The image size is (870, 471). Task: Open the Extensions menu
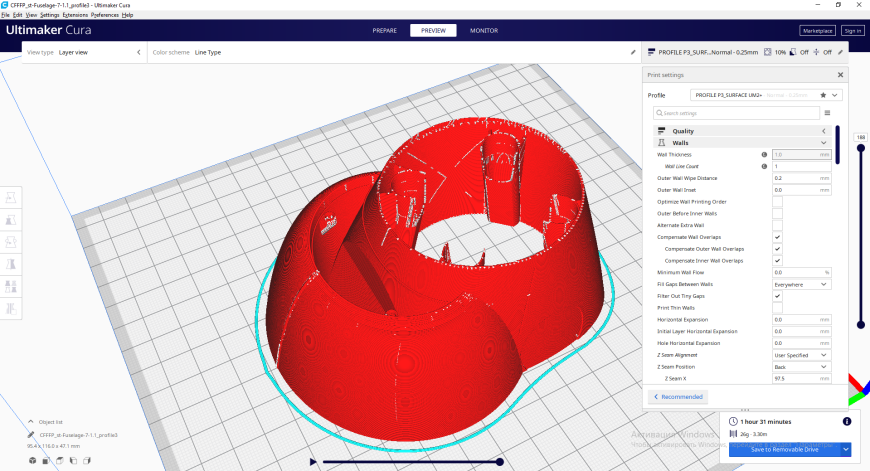(x=75, y=15)
